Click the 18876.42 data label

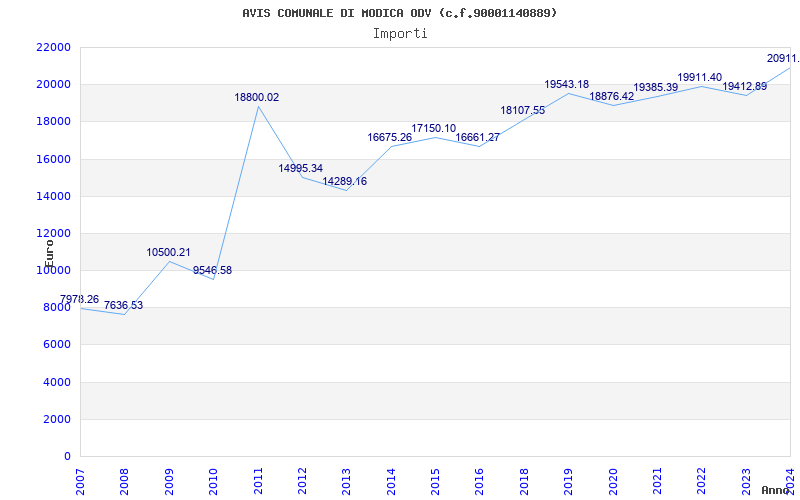[612, 96]
